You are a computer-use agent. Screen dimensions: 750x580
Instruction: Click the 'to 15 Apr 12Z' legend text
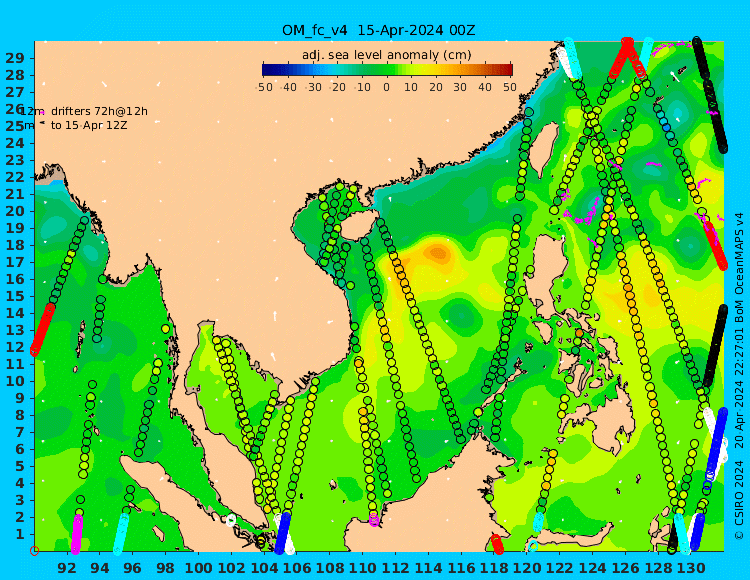(x=89, y=126)
